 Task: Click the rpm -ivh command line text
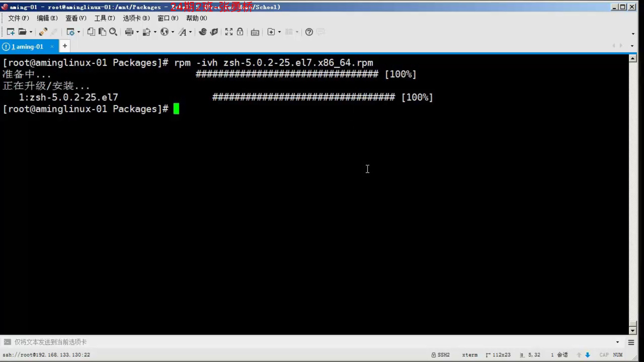tap(274, 63)
